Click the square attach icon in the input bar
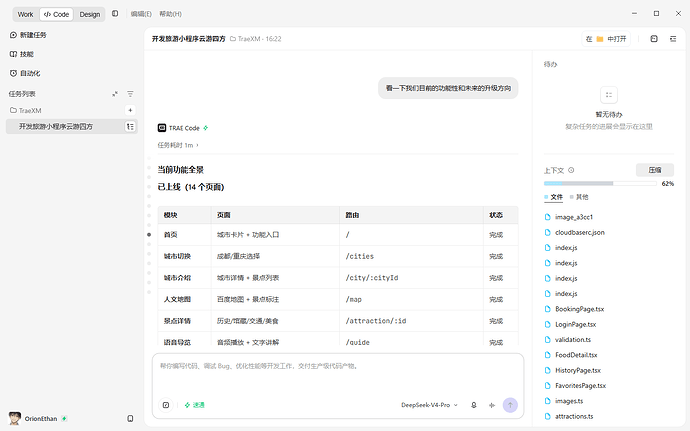This screenshot has height=431, width=690. coord(166,405)
